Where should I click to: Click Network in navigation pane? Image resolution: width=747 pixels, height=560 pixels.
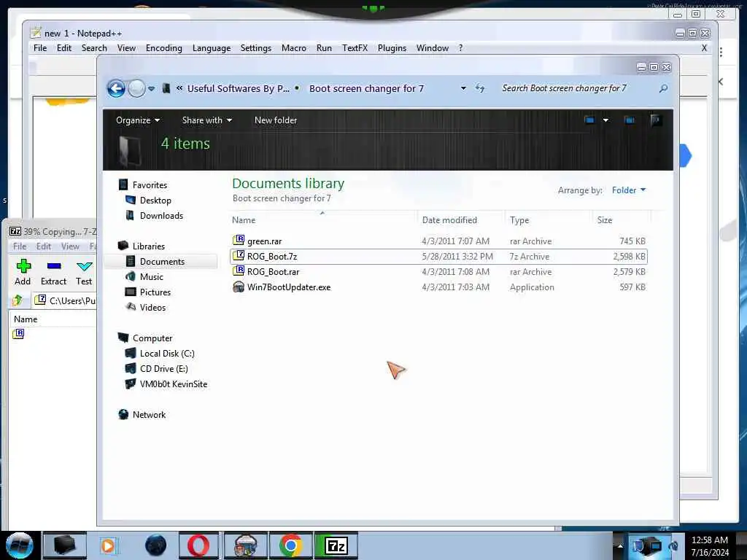(x=149, y=415)
